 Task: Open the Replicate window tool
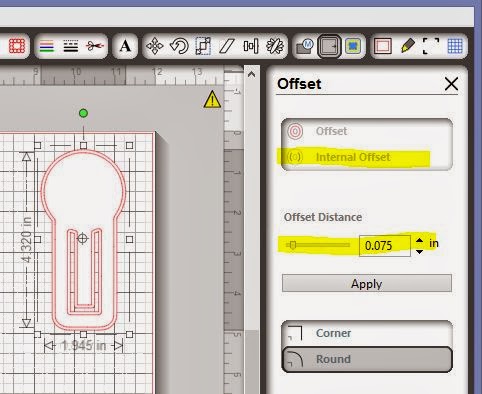click(275, 46)
